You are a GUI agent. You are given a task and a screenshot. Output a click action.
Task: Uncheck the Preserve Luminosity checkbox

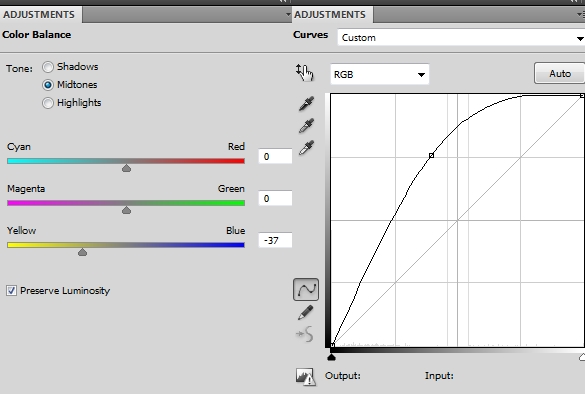pos(11,290)
